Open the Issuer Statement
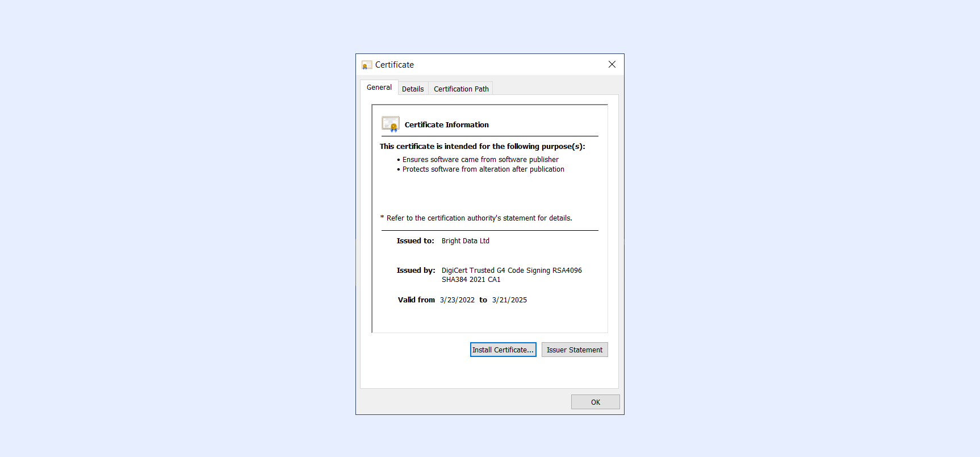The image size is (980, 457). (575, 350)
